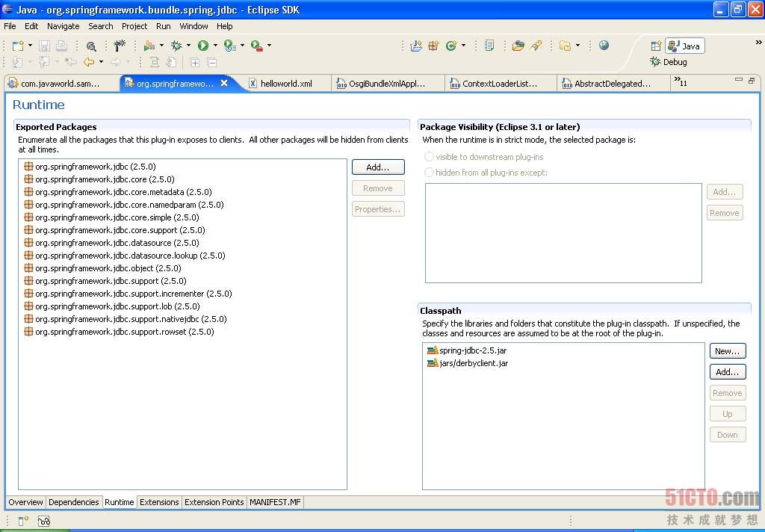This screenshot has width=765, height=532.
Task: Select jars/derbyclient.jar classpath entry
Action: (468, 363)
